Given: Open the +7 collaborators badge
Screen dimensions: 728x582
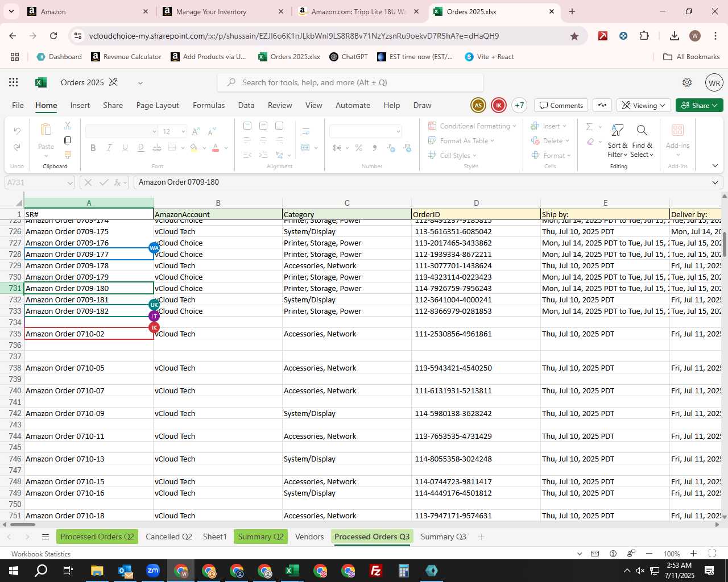Looking at the screenshot, I should tap(519, 105).
